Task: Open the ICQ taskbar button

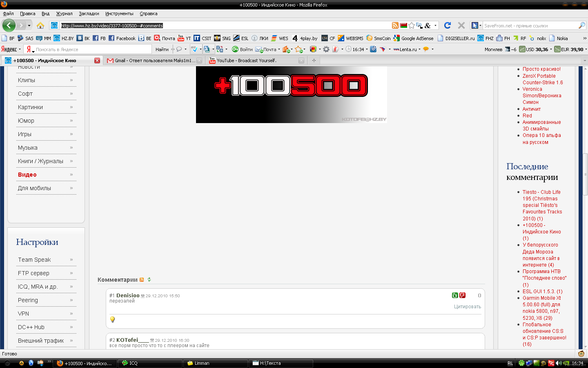Action: point(149,363)
